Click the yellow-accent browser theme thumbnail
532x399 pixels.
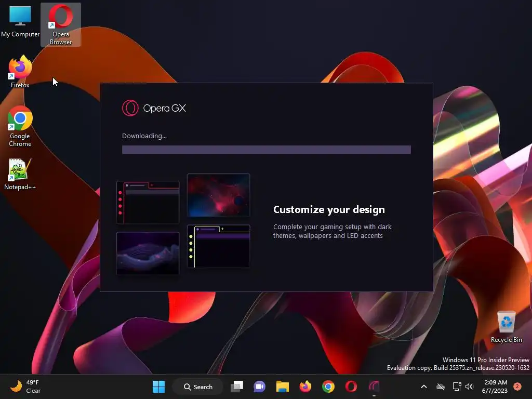coord(219,246)
